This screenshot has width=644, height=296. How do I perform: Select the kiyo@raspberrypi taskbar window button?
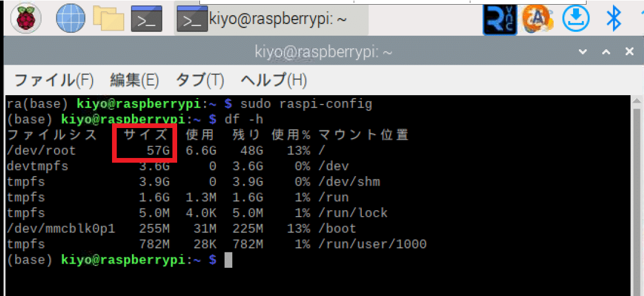pos(272,18)
